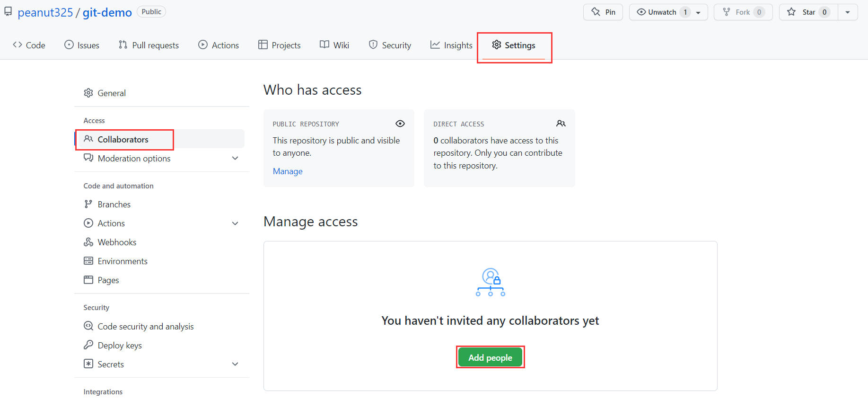Click the graph icon on the Insights tab

pos(435,44)
